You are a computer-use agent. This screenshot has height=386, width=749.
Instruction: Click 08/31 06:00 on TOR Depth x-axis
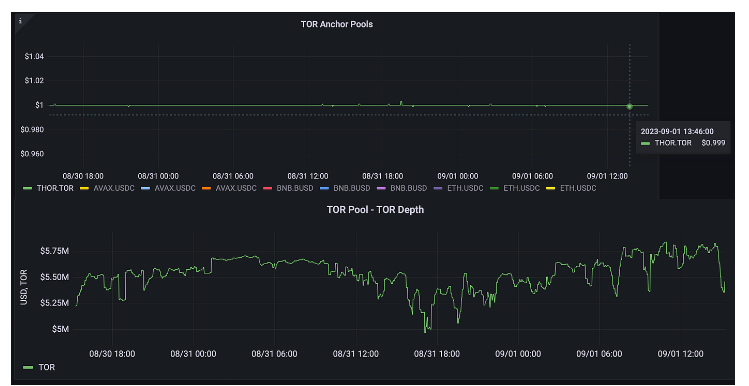[x=275, y=354]
